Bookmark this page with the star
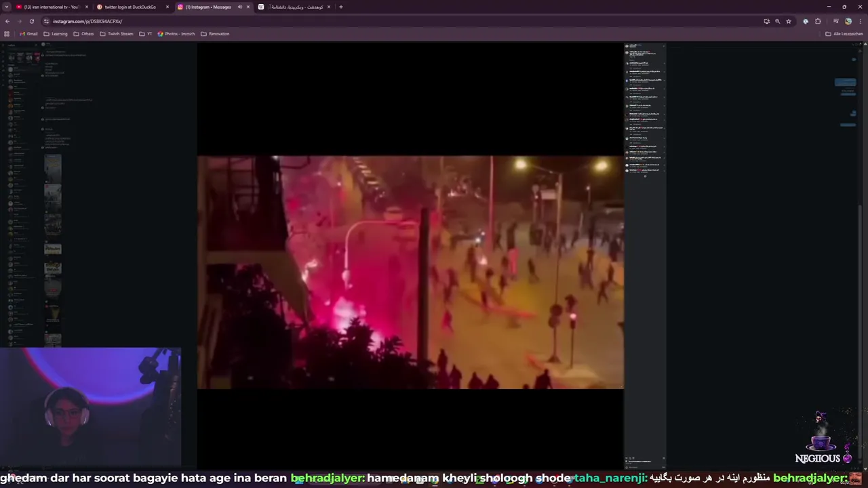The width and height of the screenshot is (868, 488). 789,21
